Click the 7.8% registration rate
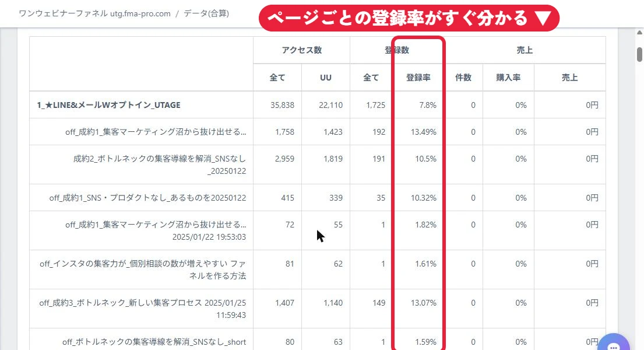 (x=428, y=105)
